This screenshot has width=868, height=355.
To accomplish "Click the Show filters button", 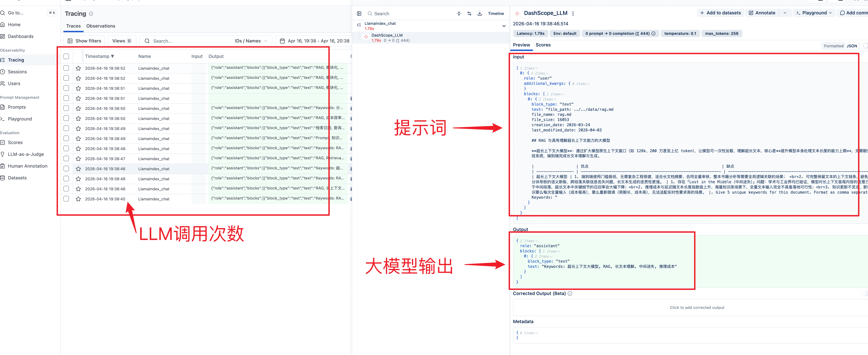I will 84,41.
